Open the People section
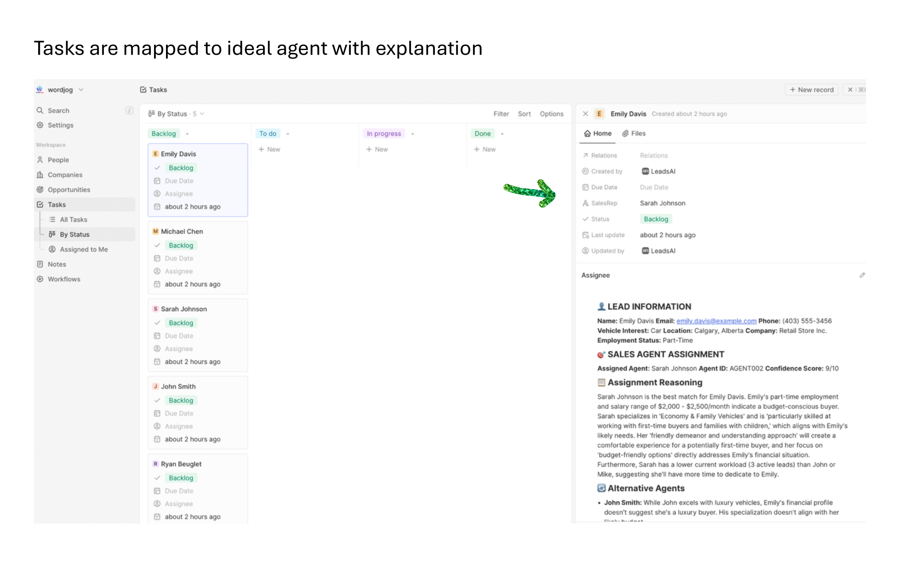The width and height of the screenshot is (924, 567). (x=58, y=160)
